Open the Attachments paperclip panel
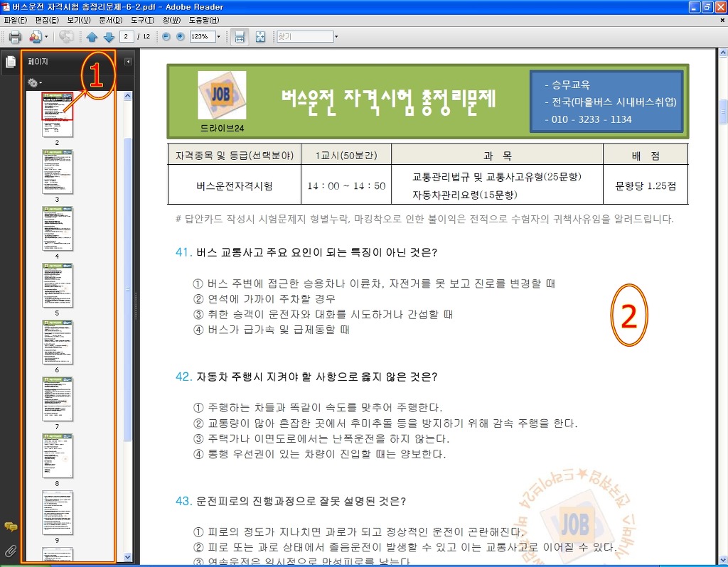Image resolution: width=728 pixels, height=567 pixels. pyautogui.click(x=10, y=551)
